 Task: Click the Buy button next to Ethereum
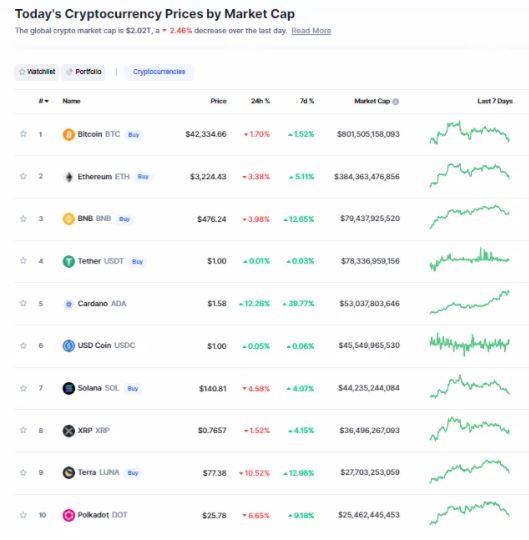tap(143, 177)
